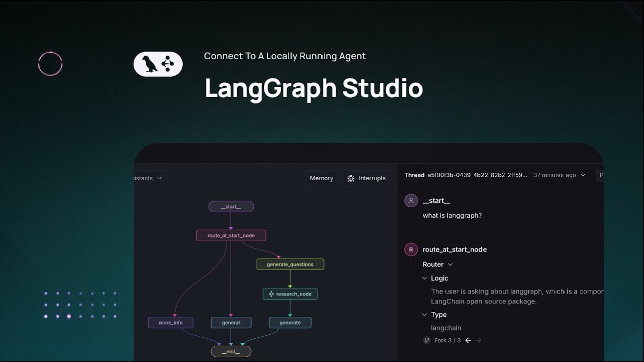This screenshot has width=644, height=362.
Task: Click the 'langchain' type value
Action: (446, 328)
